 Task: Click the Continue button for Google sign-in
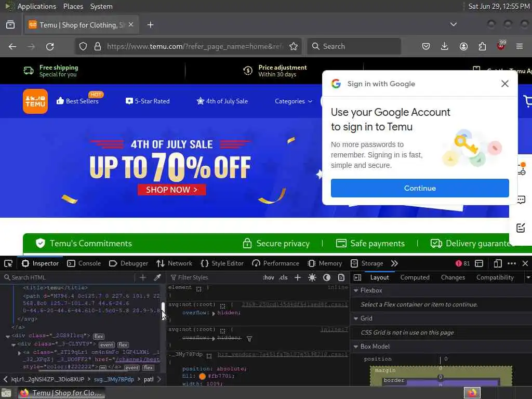420,188
